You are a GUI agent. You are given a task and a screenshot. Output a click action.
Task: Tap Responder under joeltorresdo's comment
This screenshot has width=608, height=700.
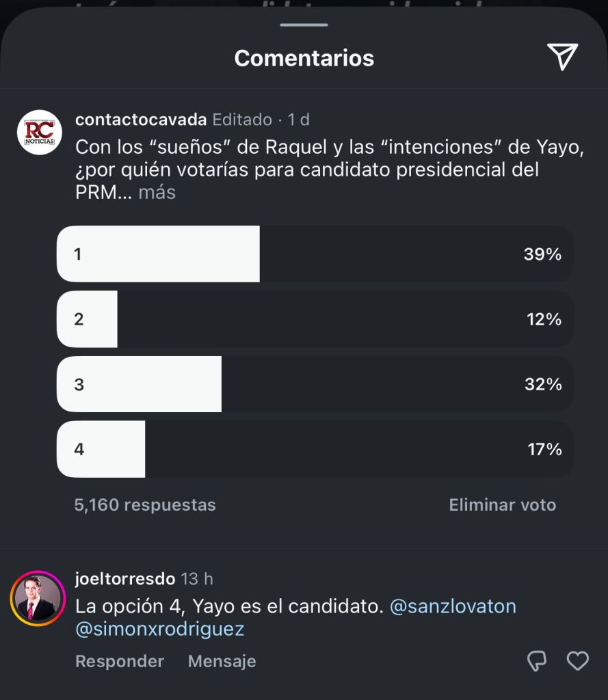click(x=120, y=661)
